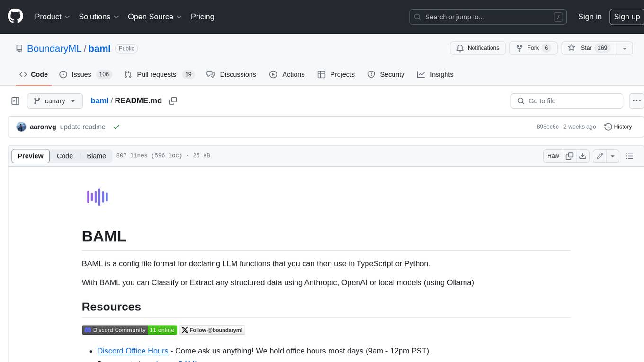The height and width of the screenshot is (362, 644).
Task: Copy the README.md file path
Action: coord(173,101)
